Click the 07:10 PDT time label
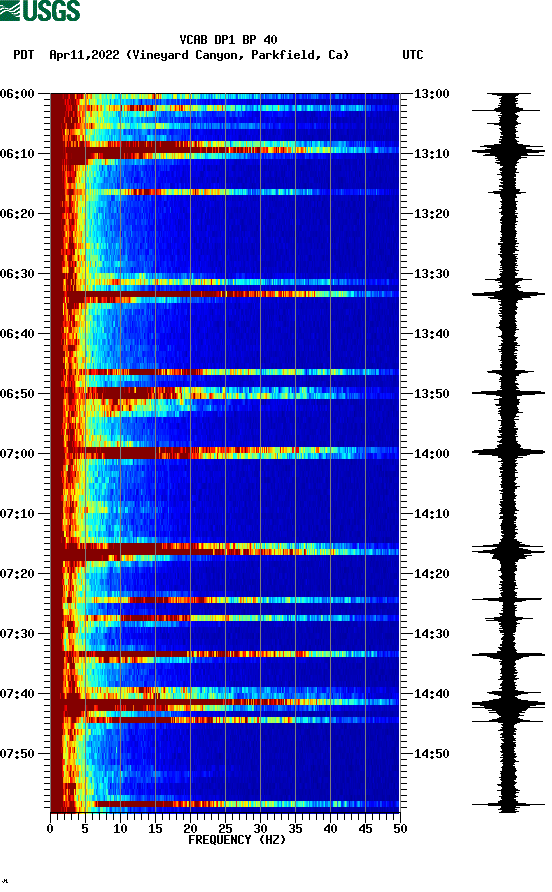552x892 pixels. click(x=17, y=514)
